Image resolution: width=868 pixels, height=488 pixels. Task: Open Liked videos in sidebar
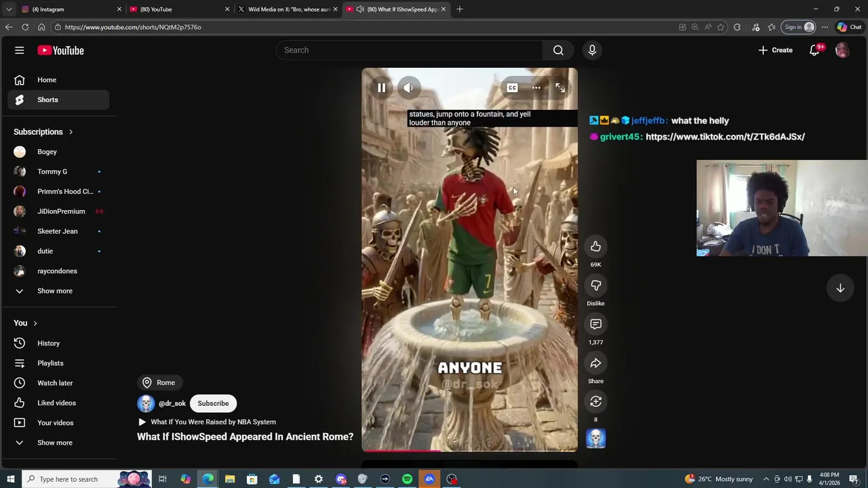58,403
